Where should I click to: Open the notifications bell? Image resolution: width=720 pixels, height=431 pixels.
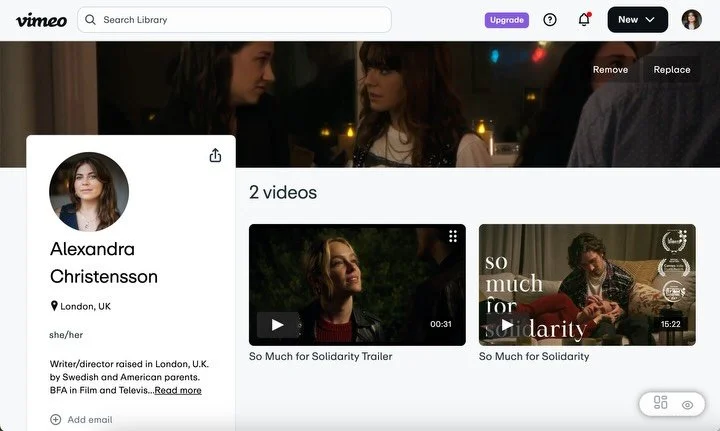point(584,20)
